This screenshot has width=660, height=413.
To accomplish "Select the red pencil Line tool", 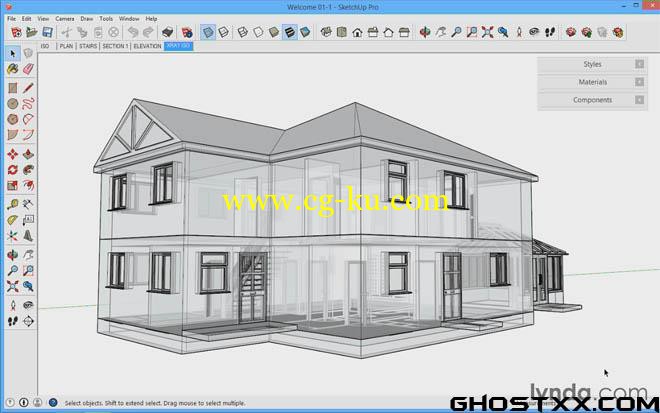I will click(28, 88).
